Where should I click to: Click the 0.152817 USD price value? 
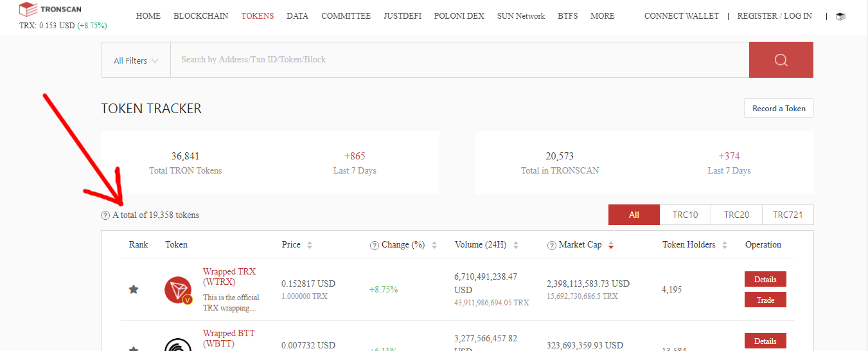click(x=308, y=283)
